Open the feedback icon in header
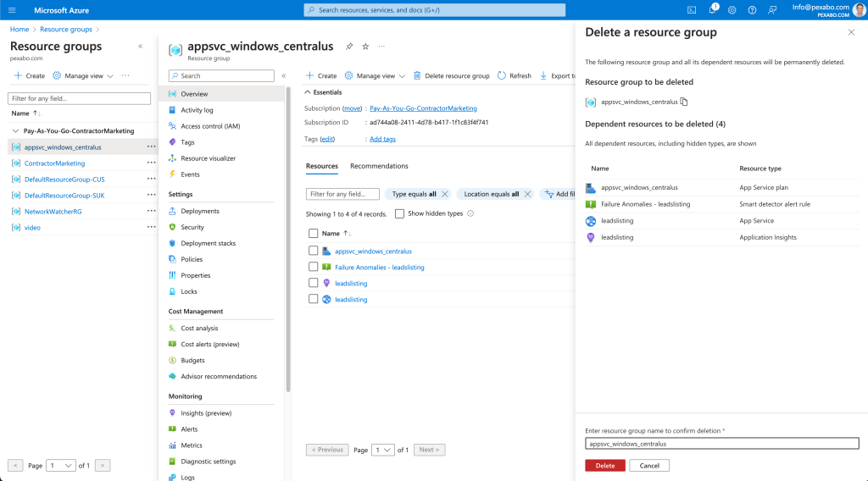The width and height of the screenshot is (868, 481). (x=772, y=10)
